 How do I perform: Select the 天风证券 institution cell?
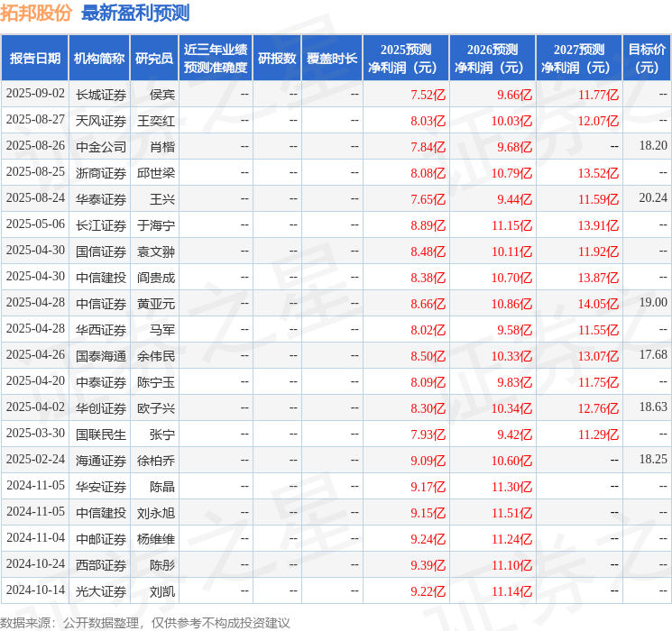pyautogui.click(x=101, y=121)
